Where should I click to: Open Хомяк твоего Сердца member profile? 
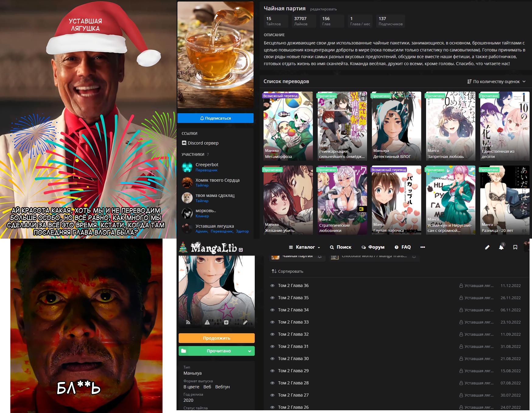click(217, 180)
